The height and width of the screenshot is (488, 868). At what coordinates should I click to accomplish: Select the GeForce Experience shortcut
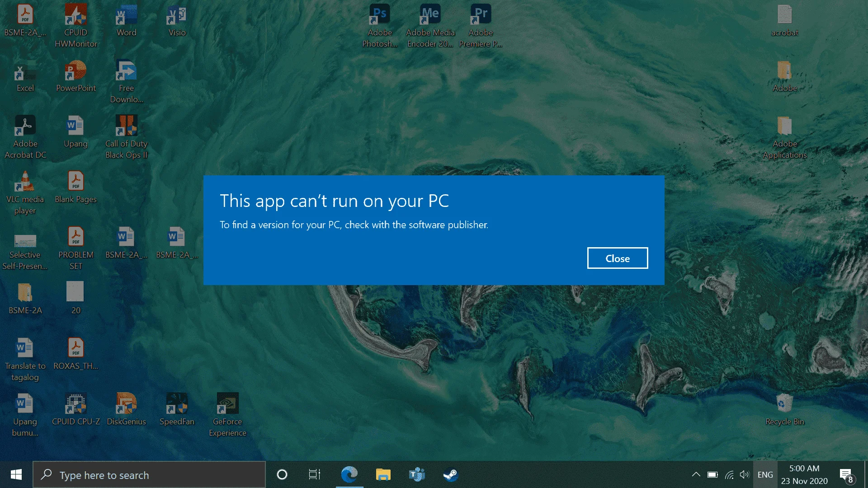click(227, 415)
